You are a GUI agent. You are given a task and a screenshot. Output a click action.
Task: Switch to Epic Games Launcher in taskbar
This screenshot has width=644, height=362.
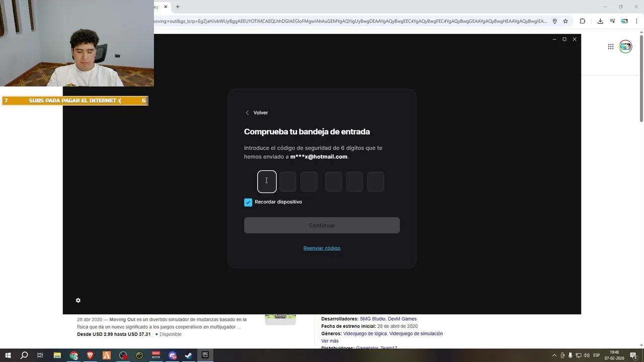[205, 355]
